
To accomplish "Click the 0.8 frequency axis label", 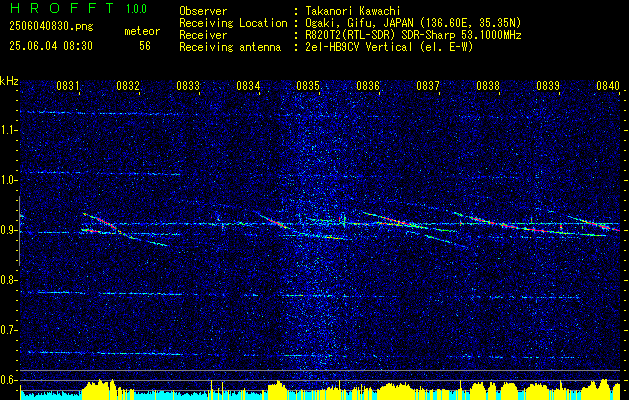I will click(8, 280).
